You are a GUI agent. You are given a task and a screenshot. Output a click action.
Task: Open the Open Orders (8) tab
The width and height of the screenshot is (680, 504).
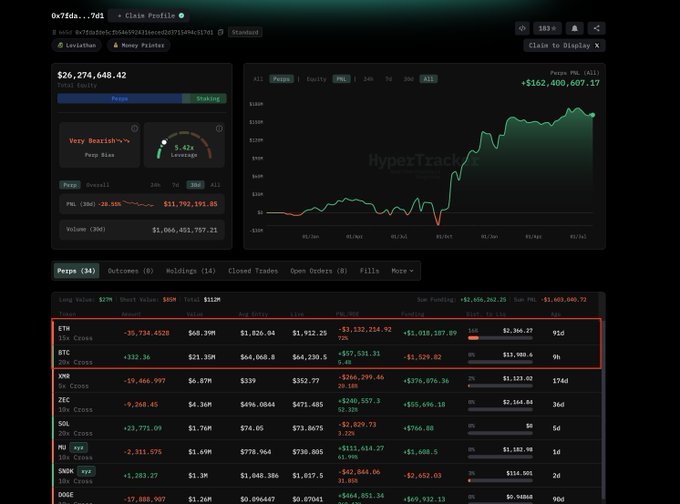point(319,271)
